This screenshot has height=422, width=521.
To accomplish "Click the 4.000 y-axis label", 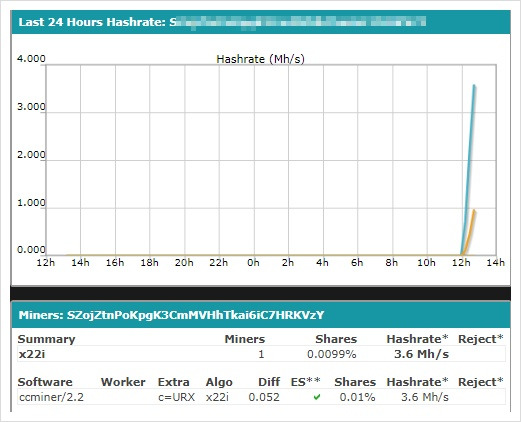I will tap(31, 59).
